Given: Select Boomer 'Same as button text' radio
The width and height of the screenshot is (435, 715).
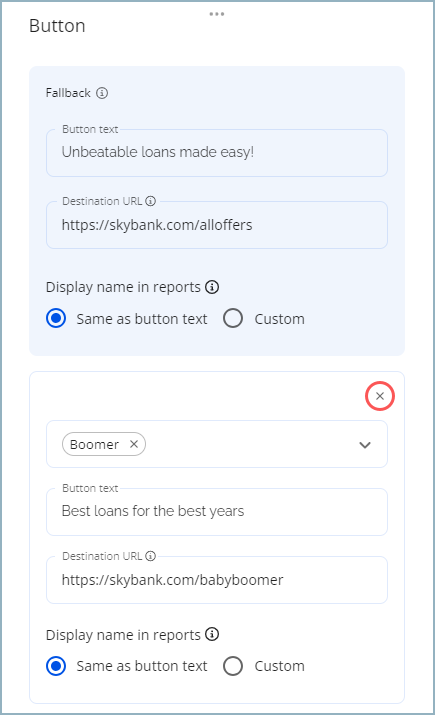Looking at the screenshot, I should tap(56, 666).
